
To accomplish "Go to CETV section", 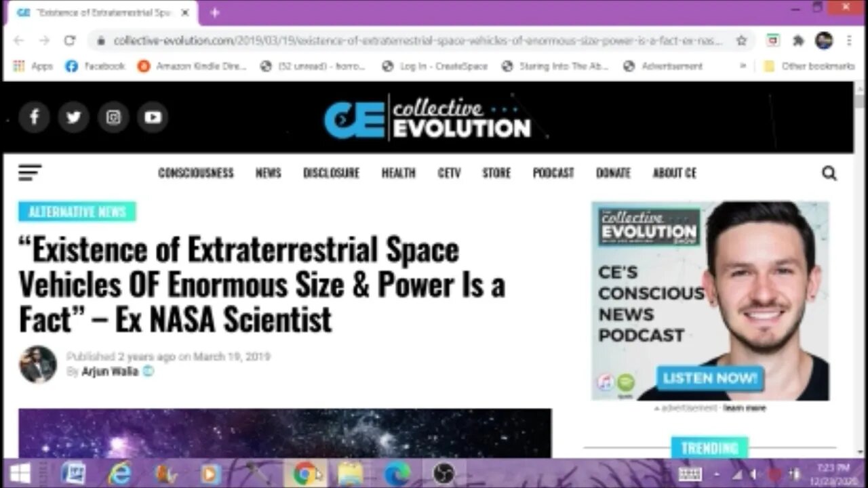I will 449,174.
